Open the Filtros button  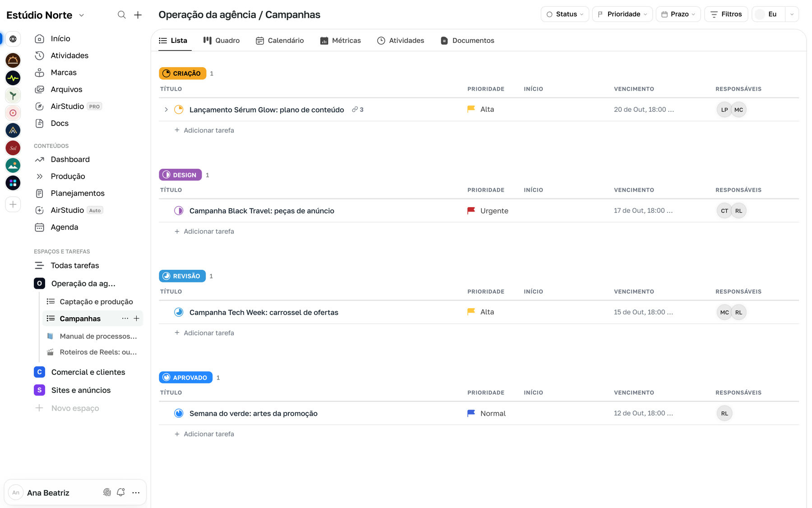(x=726, y=14)
